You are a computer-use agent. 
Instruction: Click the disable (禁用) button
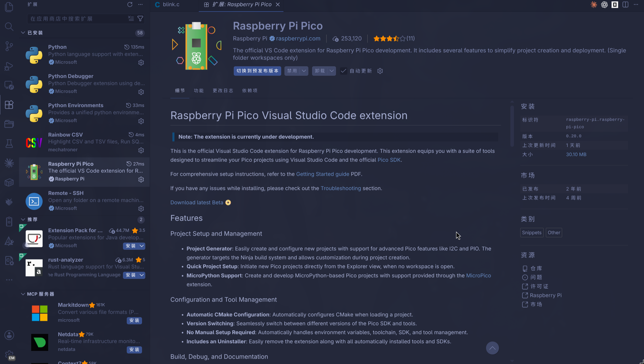click(292, 71)
